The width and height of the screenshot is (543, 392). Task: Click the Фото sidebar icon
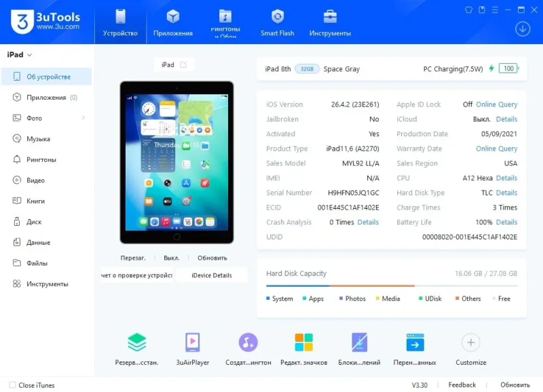16,118
